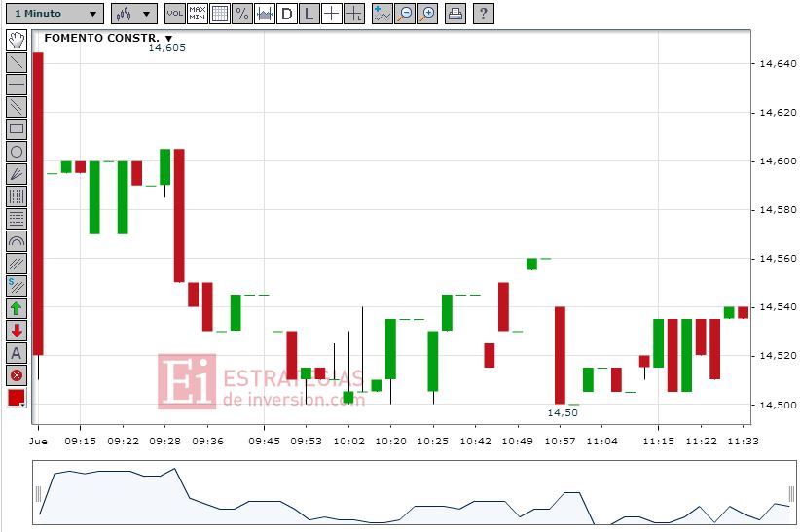This screenshot has height=532, width=800.
Task: Select the fan lines tool
Action: 17,174
